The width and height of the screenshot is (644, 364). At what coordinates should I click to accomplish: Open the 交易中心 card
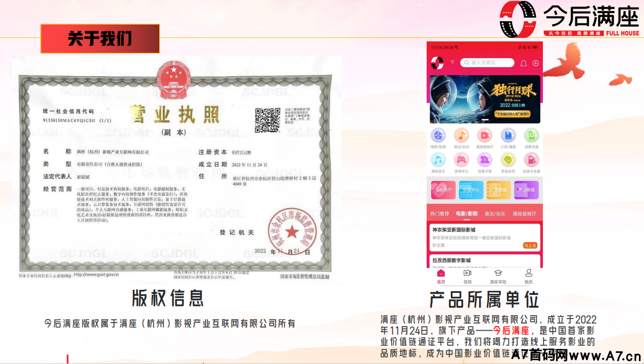(471, 190)
